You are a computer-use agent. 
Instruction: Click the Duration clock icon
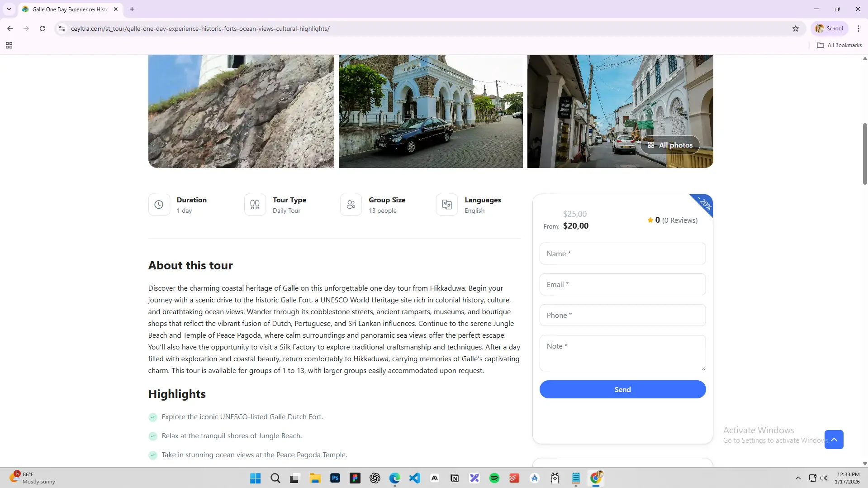159,205
